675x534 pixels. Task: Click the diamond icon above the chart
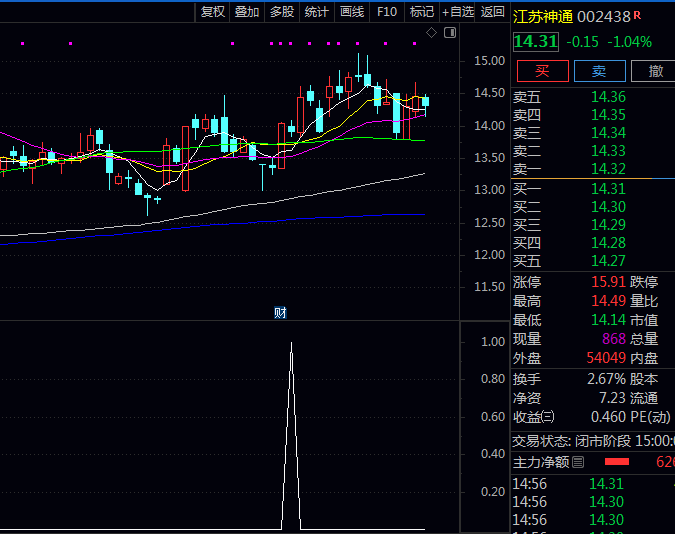tap(431, 33)
